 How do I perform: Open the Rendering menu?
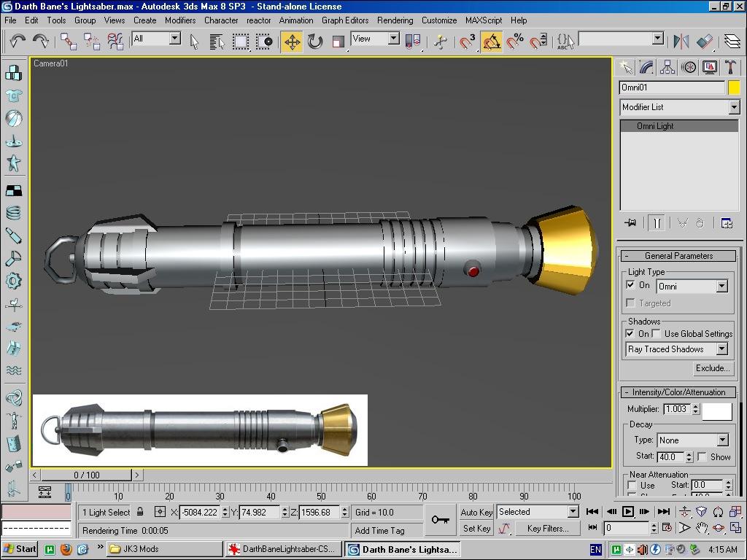(x=395, y=20)
